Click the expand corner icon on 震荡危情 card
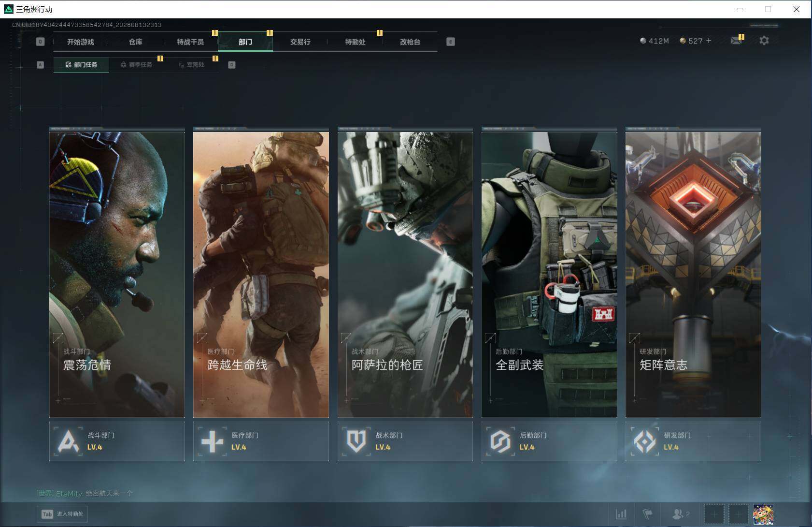The height and width of the screenshot is (527, 812). pos(58,338)
